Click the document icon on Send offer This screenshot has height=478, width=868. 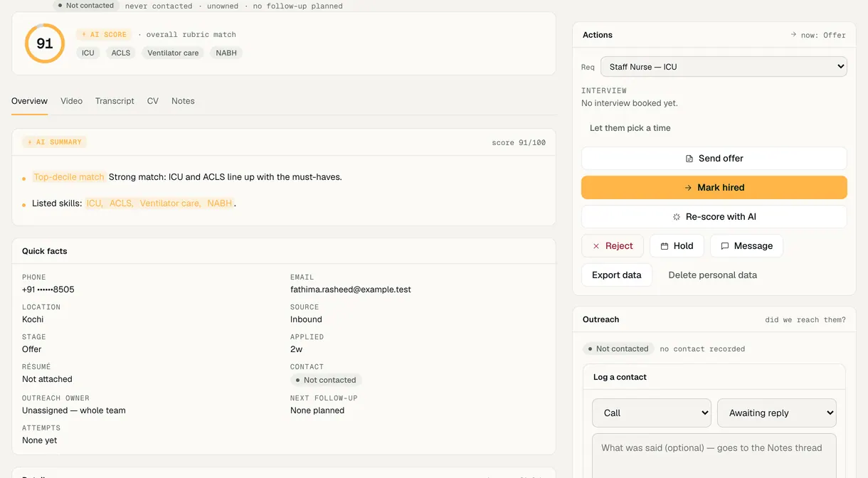click(x=689, y=159)
